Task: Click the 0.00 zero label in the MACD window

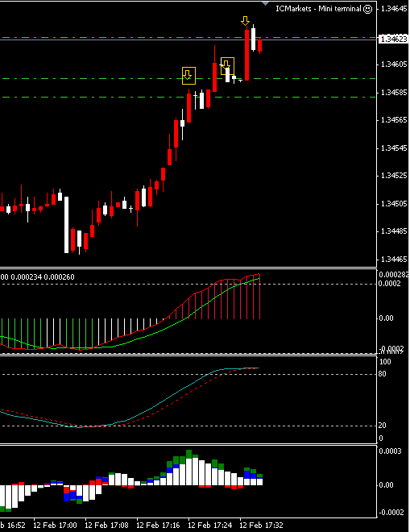Action: pos(386,318)
